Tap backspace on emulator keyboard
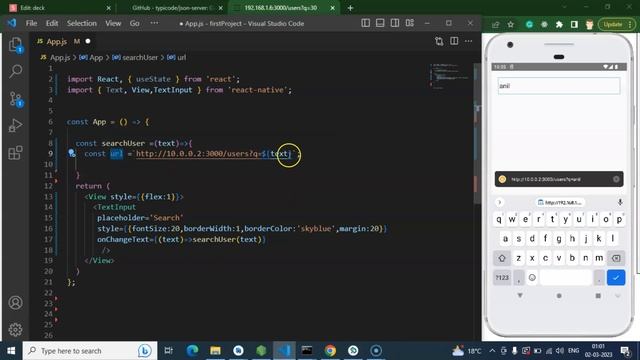640x360 pixels. pos(616,258)
